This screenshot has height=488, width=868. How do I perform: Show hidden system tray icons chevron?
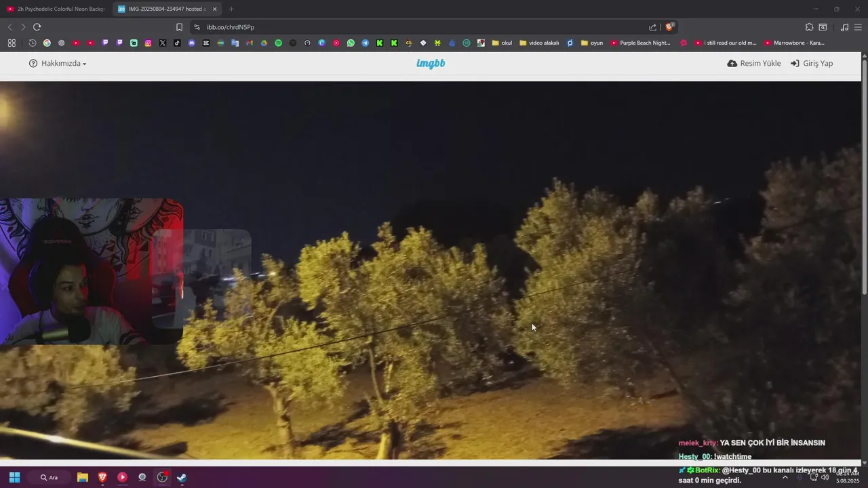785,477
